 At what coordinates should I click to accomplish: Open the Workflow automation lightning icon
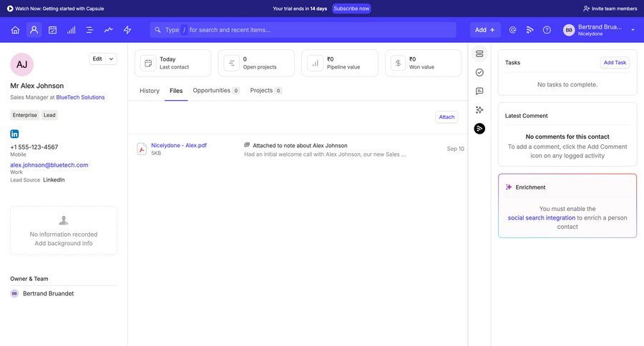click(127, 30)
